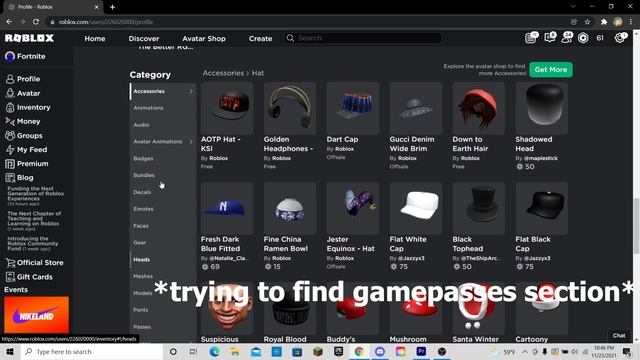Open Dart Cap item thumbnail
640x360 pixels.
point(353,108)
